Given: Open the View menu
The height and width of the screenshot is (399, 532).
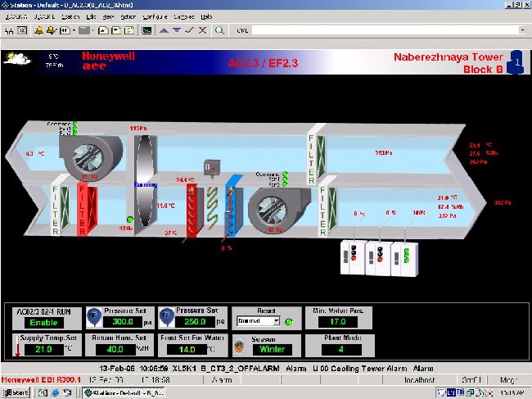Looking at the screenshot, I should click(108, 16).
